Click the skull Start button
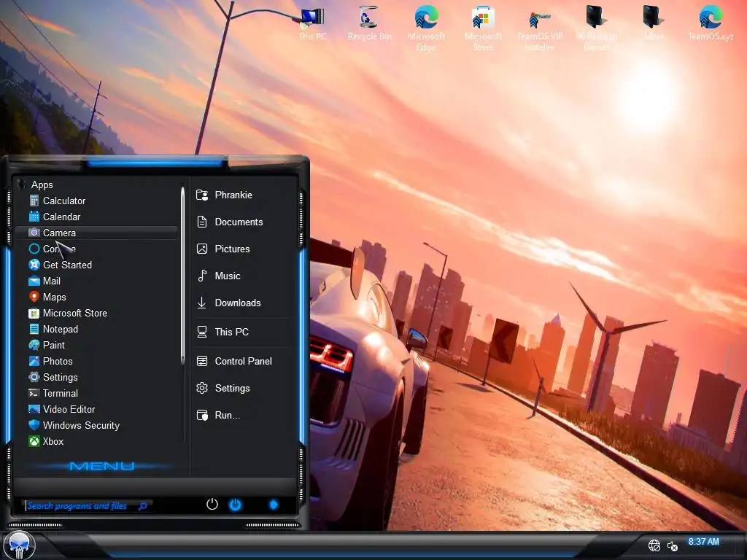 pos(19,545)
